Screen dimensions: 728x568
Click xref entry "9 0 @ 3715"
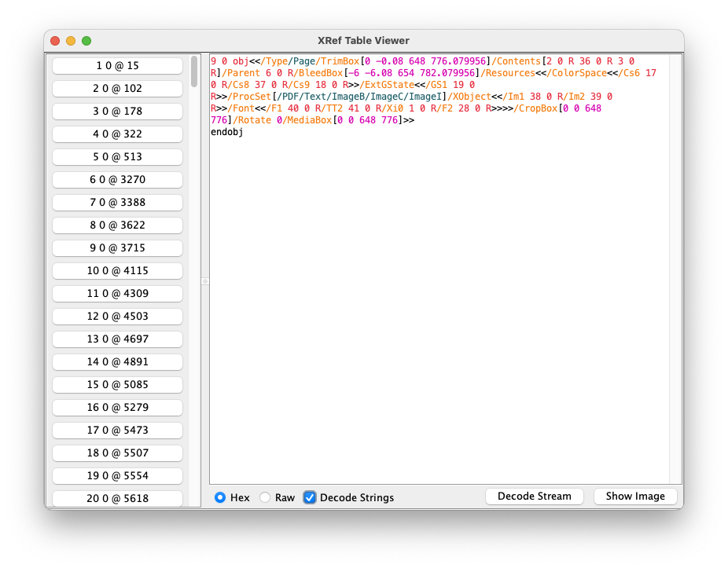117,247
